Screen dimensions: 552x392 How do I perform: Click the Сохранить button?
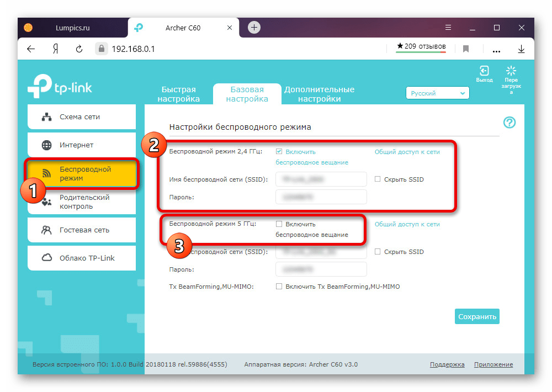(477, 316)
